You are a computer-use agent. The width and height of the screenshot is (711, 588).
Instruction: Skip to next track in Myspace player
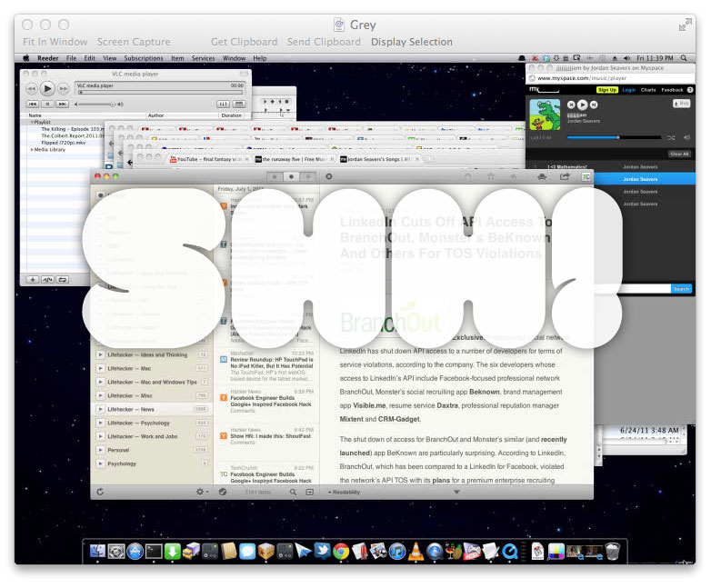coord(594,105)
